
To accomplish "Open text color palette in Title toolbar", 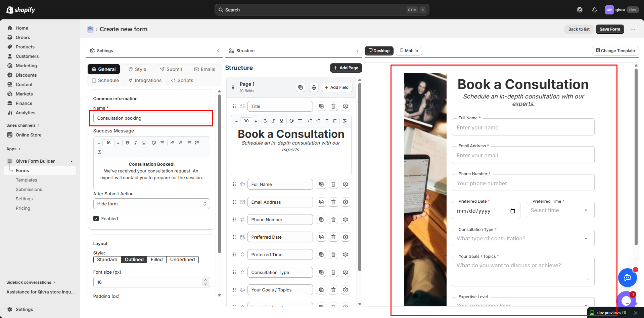I will 291,121.
